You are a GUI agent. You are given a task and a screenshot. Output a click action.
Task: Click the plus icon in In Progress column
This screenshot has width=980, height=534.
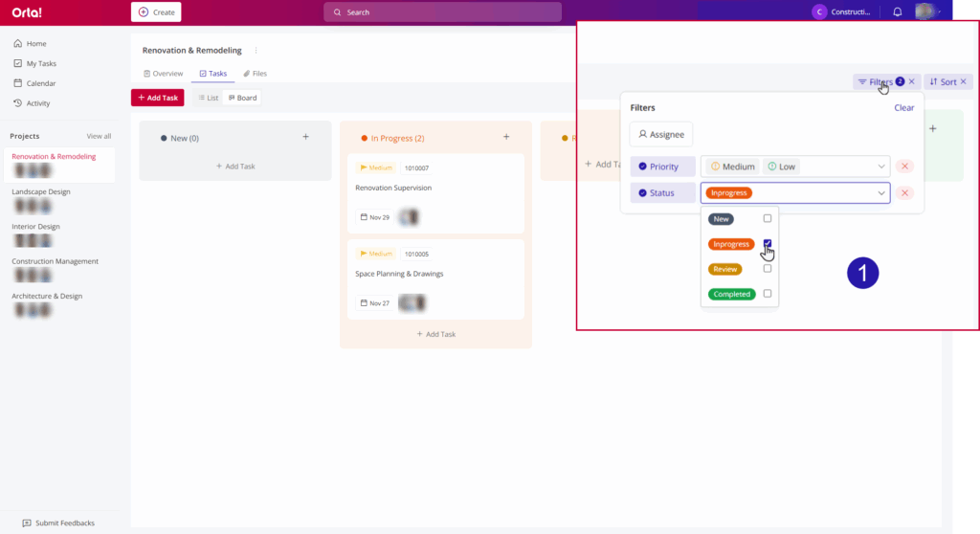point(506,137)
